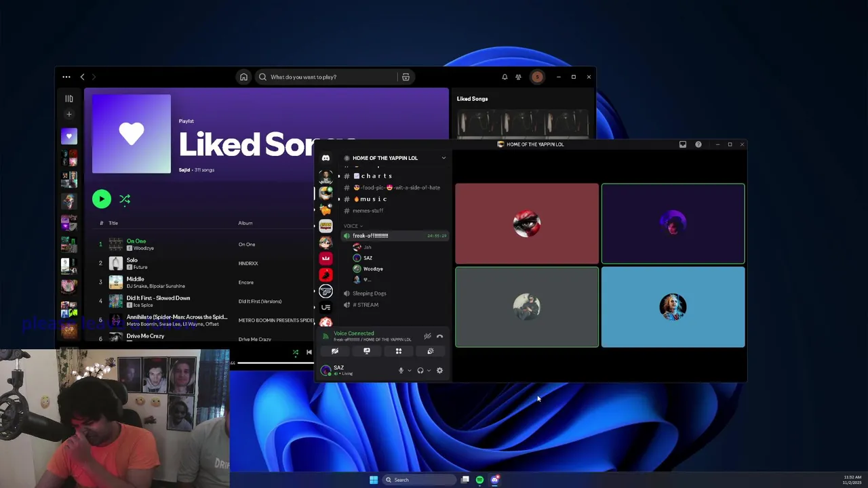Toggle Discord noise suppression icon
Viewport: 868px width, 488px height.
pos(427,336)
